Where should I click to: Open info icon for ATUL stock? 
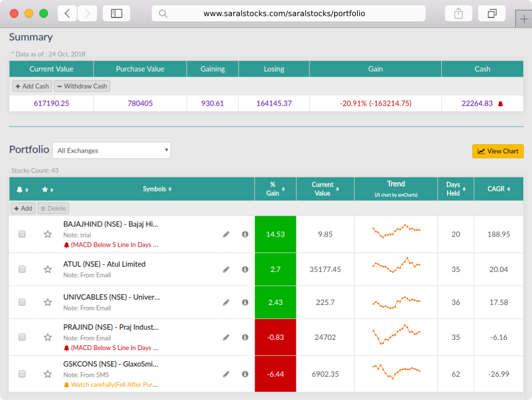point(245,269)
